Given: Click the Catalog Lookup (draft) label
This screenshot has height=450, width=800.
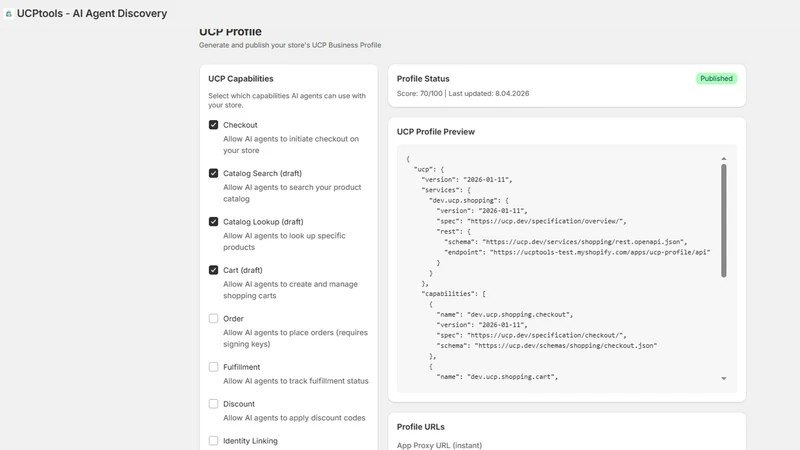Looking at the screenshot, I should tap(263, 222).
